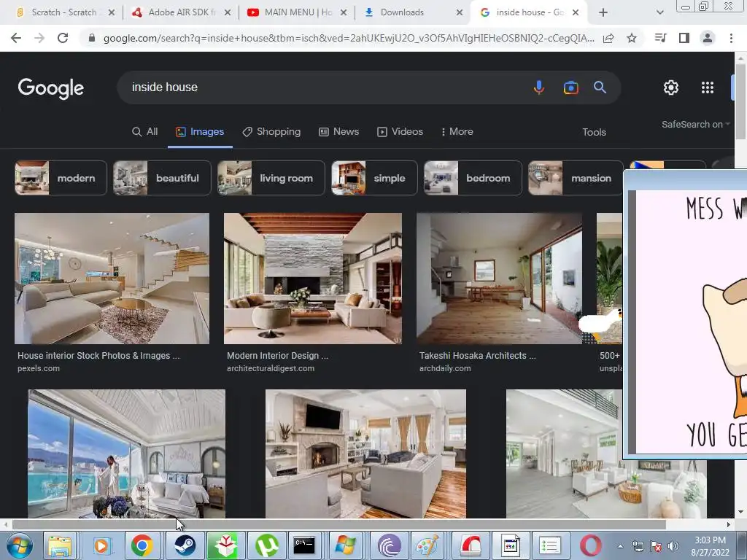Click the archdaily.com wooden floor thumbnail
Viewport: 747px width, 560px height.
(499, 279)
